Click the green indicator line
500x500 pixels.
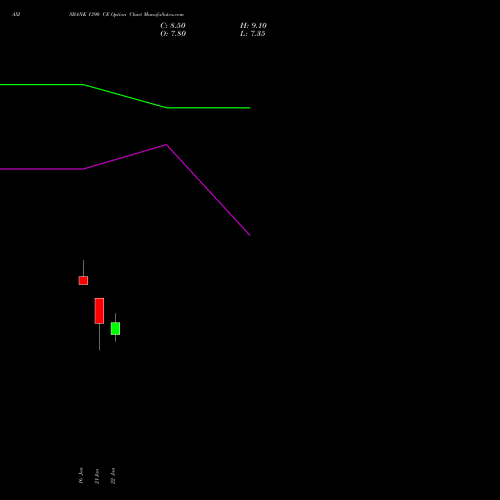(x=125, y=96)
